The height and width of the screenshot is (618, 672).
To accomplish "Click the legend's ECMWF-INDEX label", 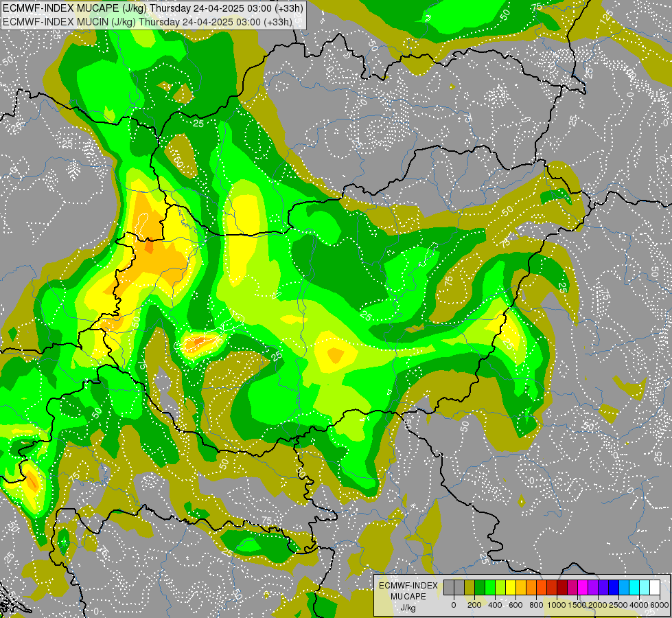I will [x=408, y=586].
